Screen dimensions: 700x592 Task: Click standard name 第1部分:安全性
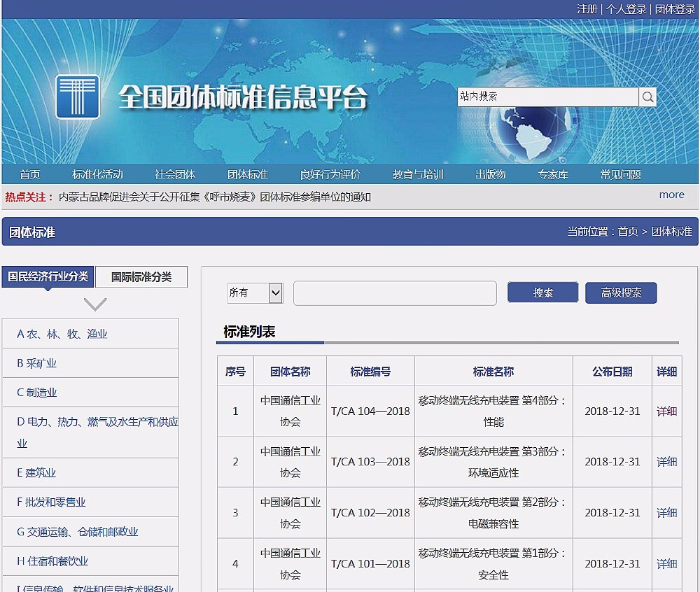pyautogui.click(x=493, y=563)
